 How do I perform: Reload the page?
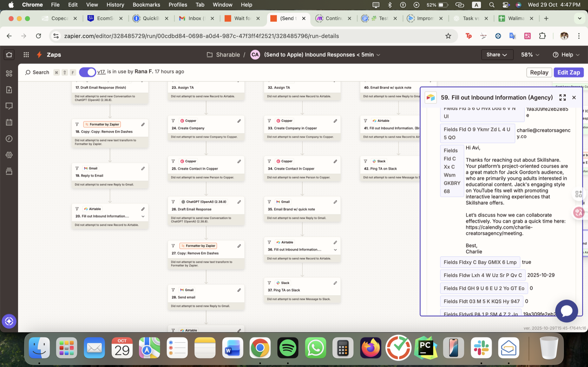(x=38, y=36)
